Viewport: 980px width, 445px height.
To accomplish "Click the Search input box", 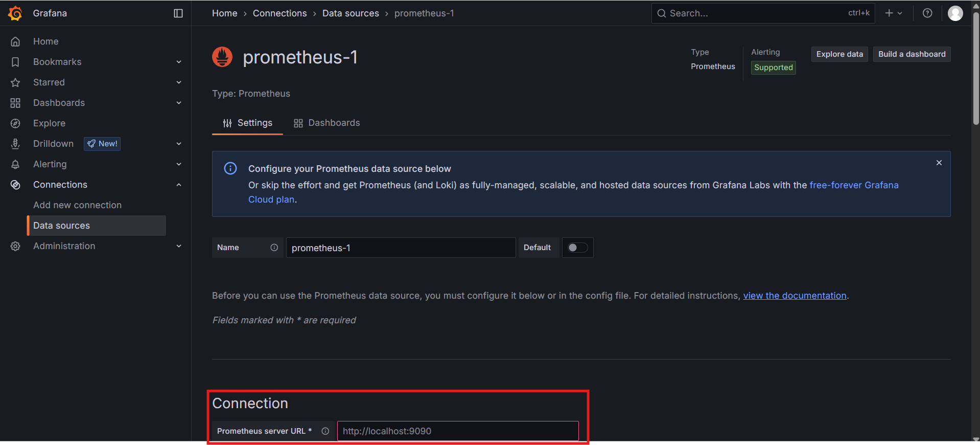I will coord(763,13).
